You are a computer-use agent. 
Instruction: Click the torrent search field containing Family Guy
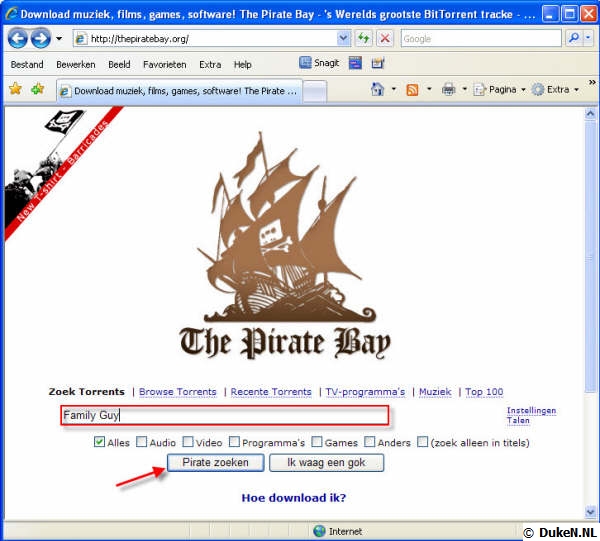(x=225, y=415)
